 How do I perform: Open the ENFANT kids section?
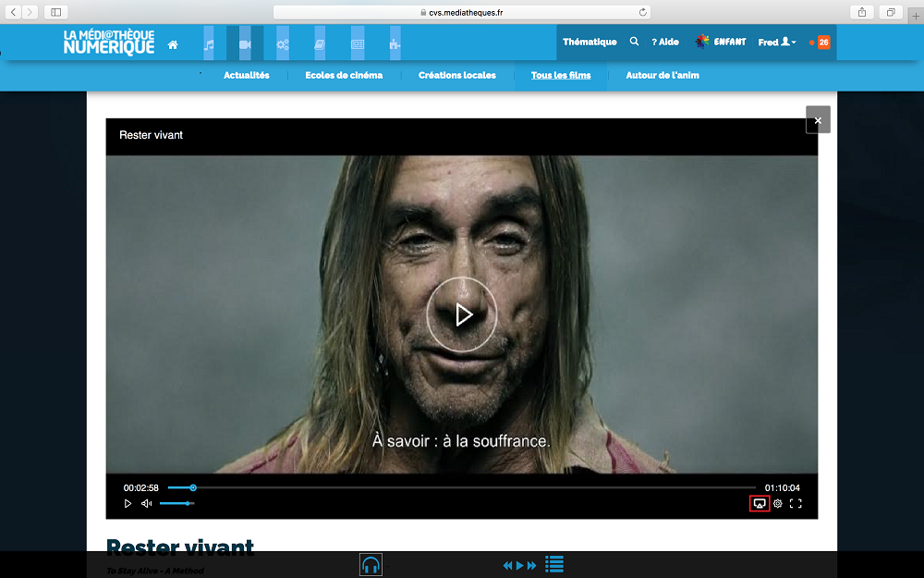(x=721, y=42)
